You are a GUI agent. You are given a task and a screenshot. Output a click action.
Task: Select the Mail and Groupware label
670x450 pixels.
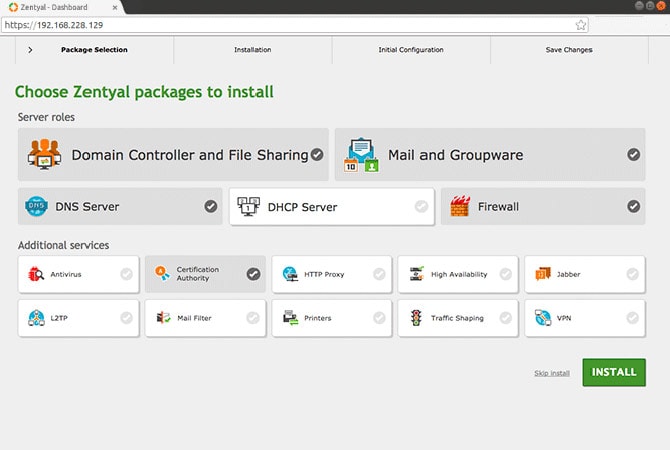pos(455,155)
